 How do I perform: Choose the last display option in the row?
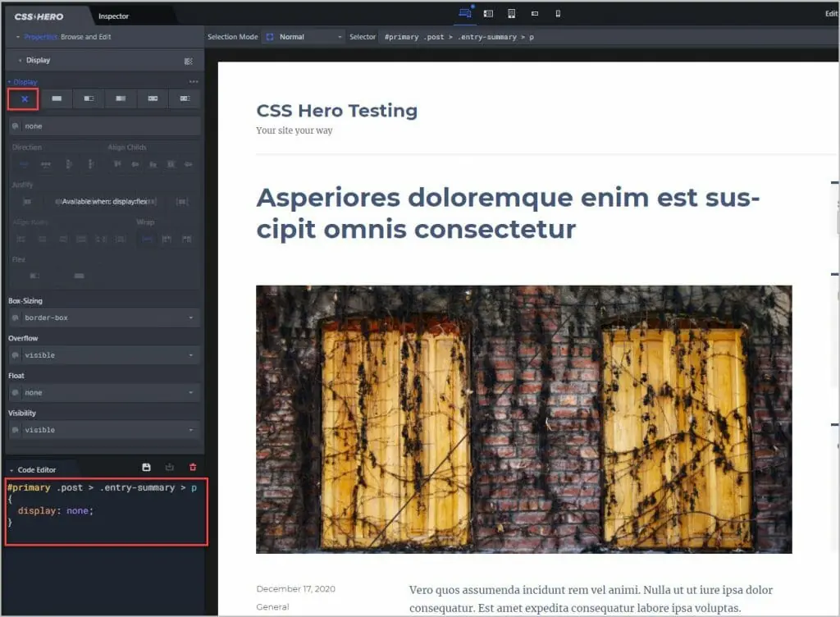(x=185, y=99)
